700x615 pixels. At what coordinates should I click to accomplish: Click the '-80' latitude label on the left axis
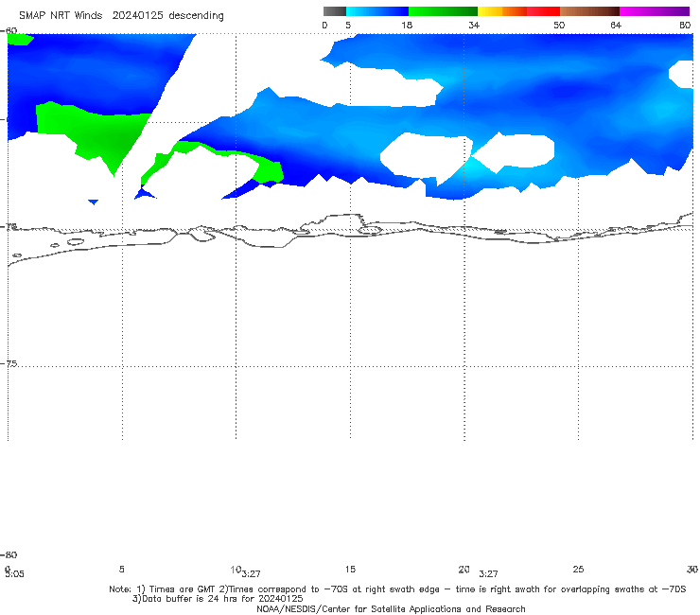pyautogui.click(x=9, y=554)
